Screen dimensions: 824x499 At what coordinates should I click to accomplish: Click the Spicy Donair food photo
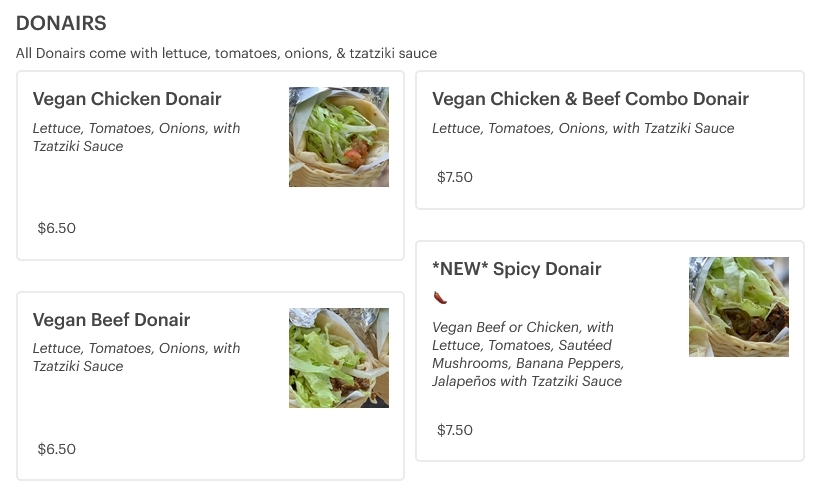(738, 307)
